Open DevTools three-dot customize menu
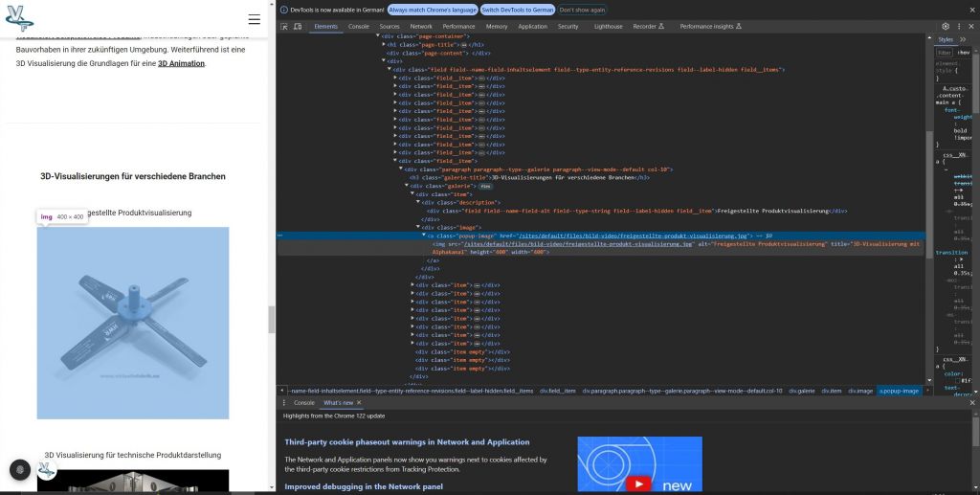980x495 pixels. tap(959, 27)
